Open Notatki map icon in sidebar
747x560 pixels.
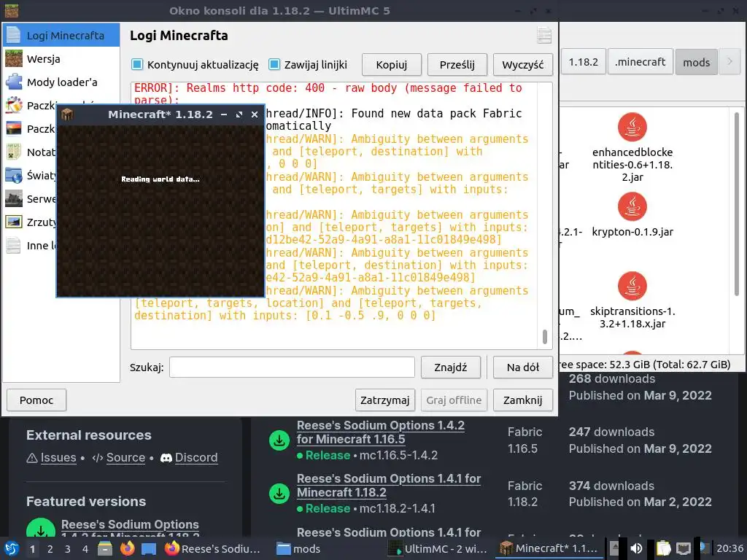click(x=14, y=152)
